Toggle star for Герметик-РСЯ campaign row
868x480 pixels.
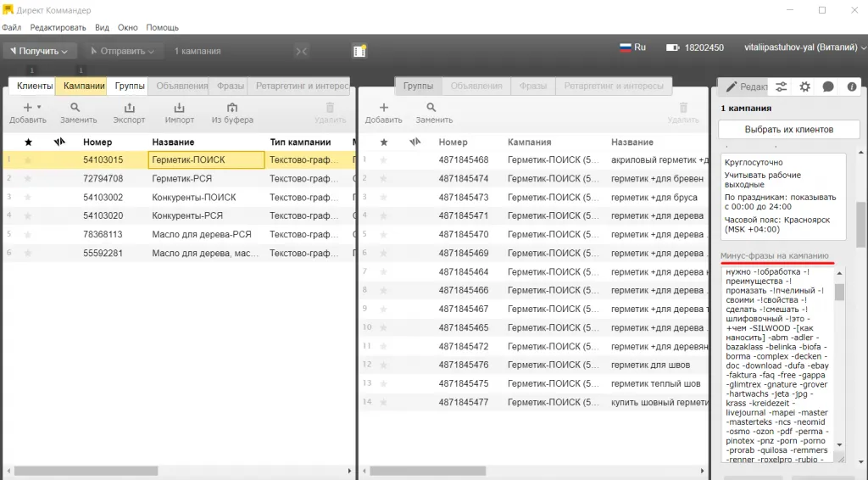coord(28,179)
